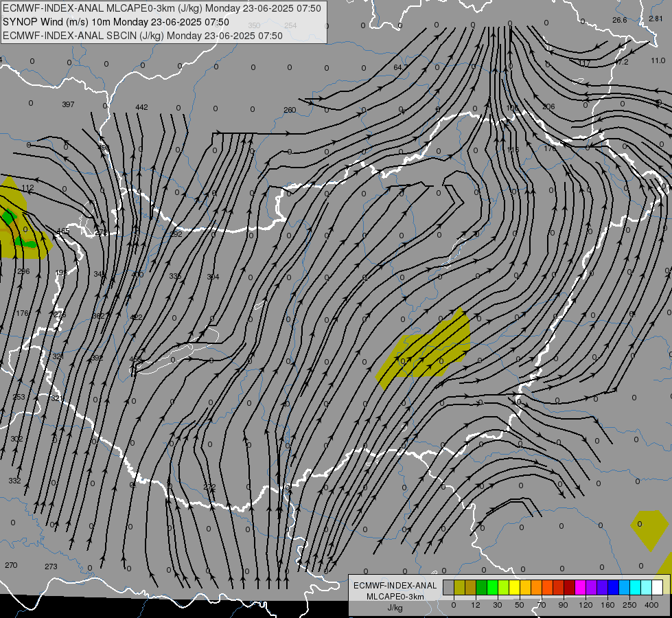Click the faded value 350 beside header

pyautogui.click(x=254, y=25)
